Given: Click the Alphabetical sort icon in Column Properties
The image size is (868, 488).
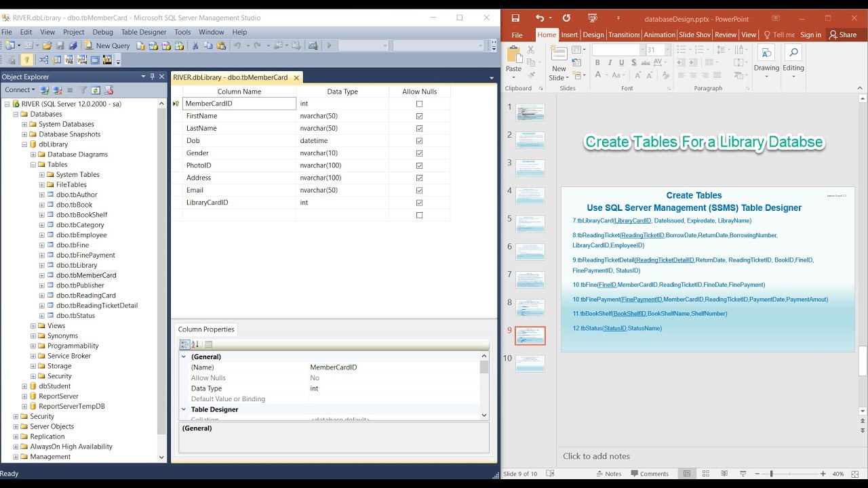Looking at the screenshot, I should tap(195, 344).
